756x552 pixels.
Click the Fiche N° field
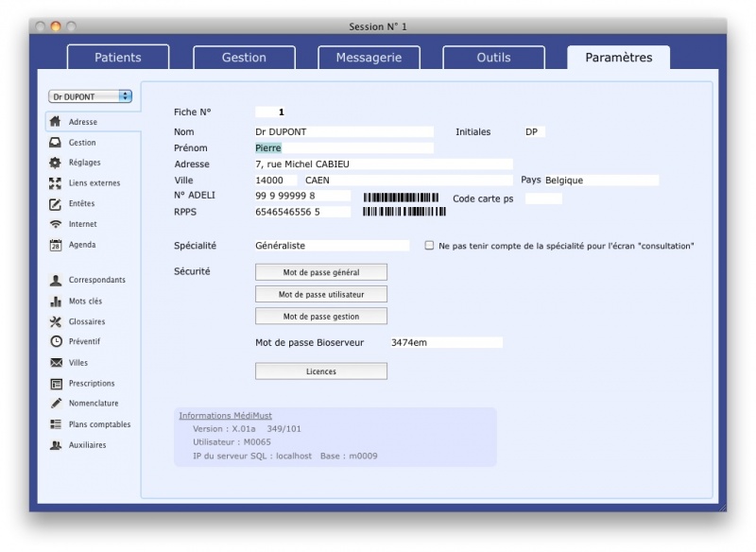(x=270, y=112)
